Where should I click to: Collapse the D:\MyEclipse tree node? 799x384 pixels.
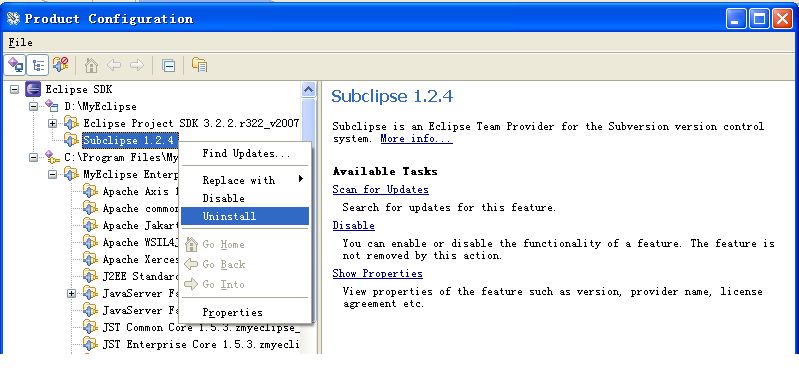[34, 106]
